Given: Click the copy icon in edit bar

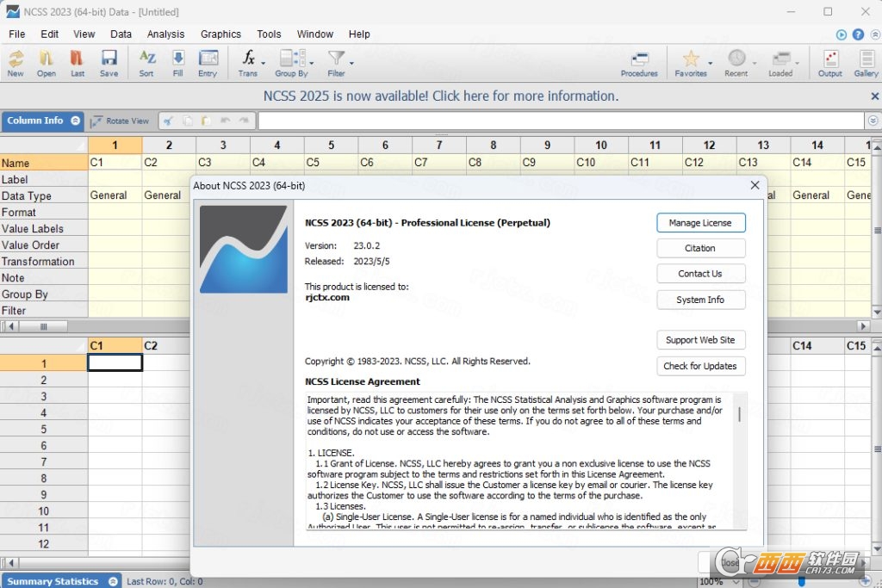Looking at the screenshot, I should 187,121.
